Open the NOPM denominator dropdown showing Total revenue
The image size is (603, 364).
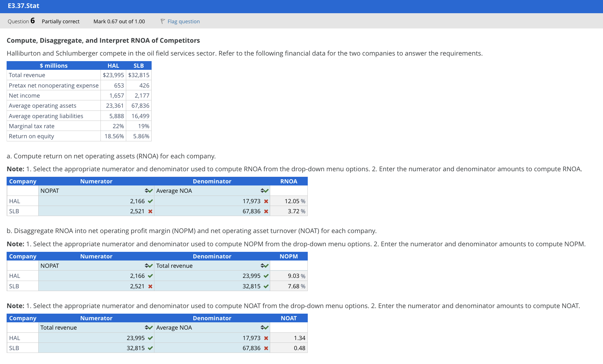(x=212, y=266)
